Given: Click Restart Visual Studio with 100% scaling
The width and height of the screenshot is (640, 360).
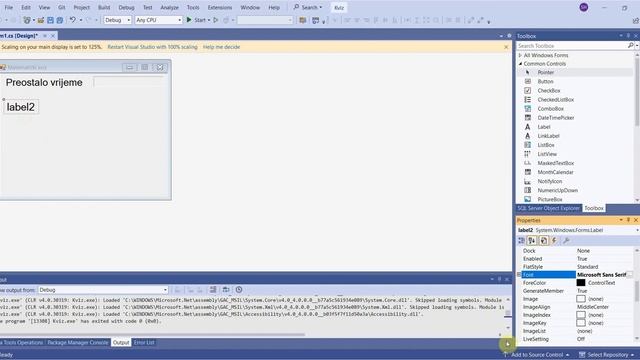Looking at the screenshot, I should tap(152, 47).
